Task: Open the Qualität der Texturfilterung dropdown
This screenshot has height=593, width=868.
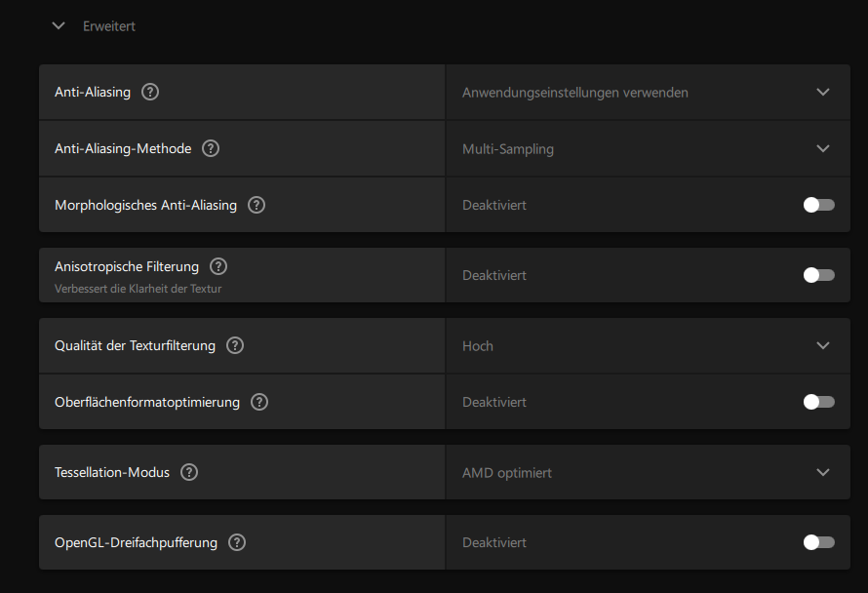Action: click(822, 345)
